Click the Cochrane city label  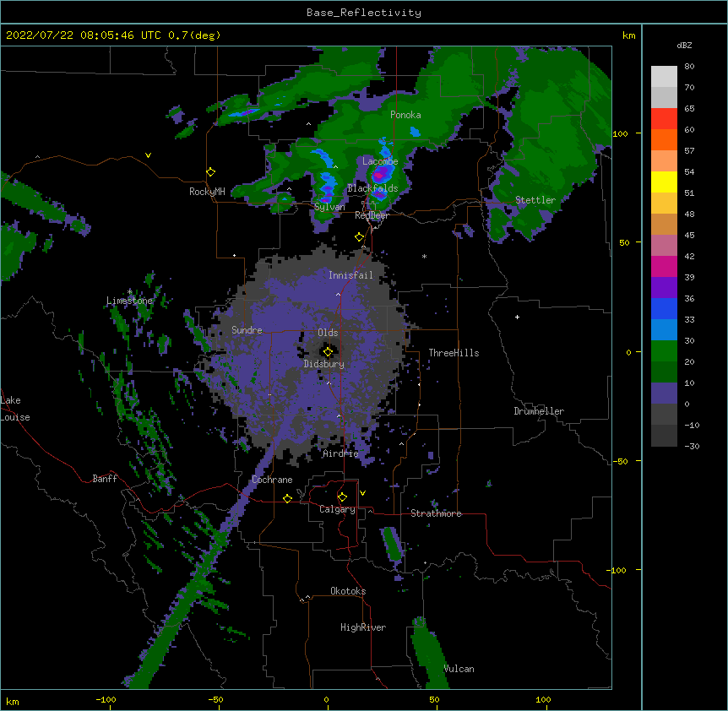(x=272, y=480)
